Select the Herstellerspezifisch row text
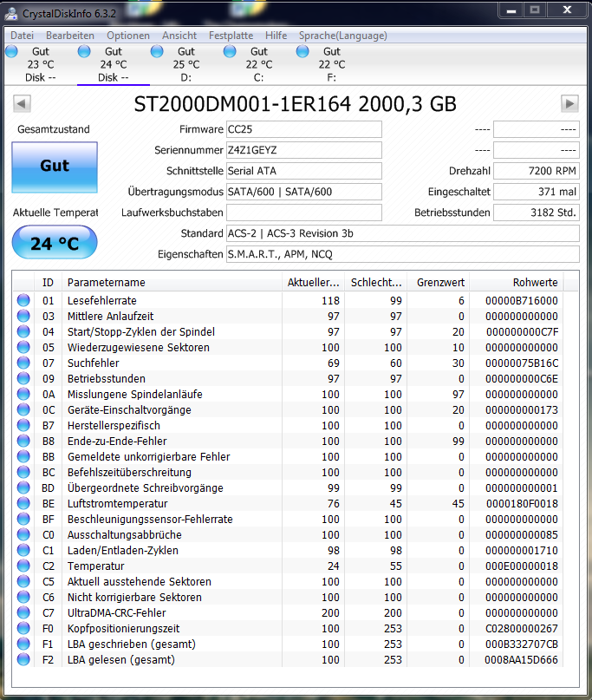The width and height of the screenshot is (592, 700). pyautogui.click(x=114, y=425)
